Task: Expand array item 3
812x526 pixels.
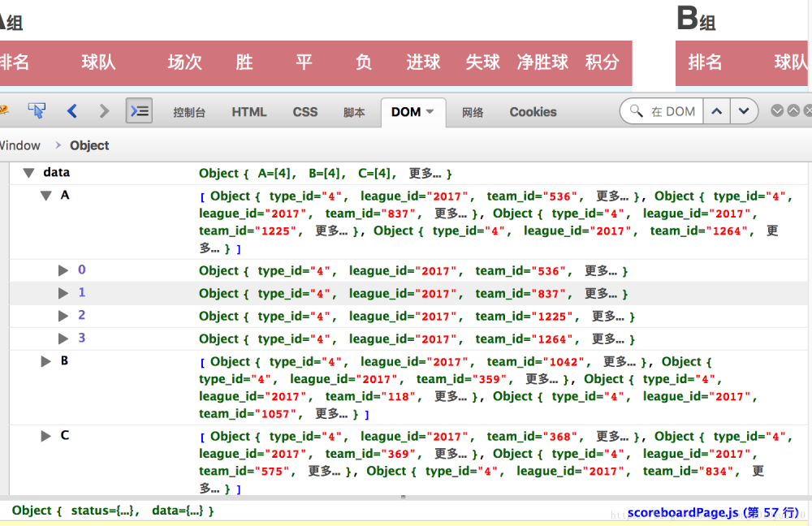Action: (x=63, y=338)
